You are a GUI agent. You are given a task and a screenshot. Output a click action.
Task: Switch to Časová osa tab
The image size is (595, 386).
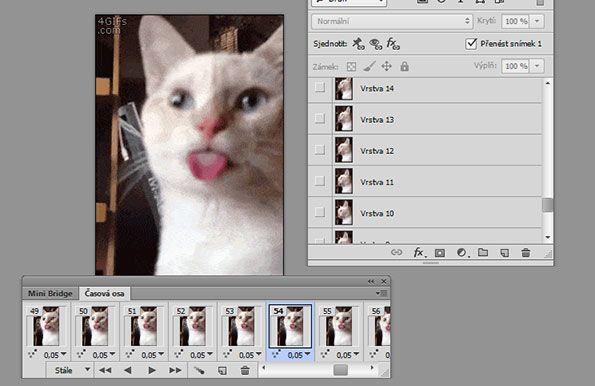(x=104, y=293)
